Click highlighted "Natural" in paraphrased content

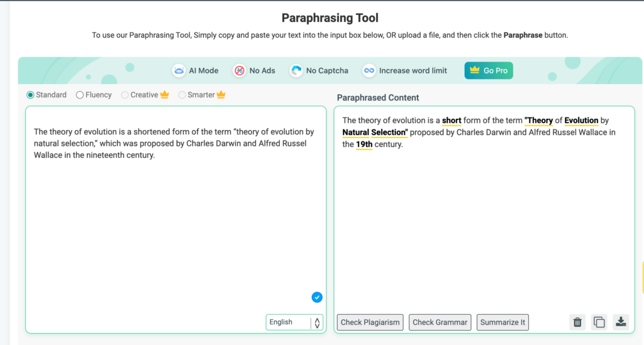point(356,133)
